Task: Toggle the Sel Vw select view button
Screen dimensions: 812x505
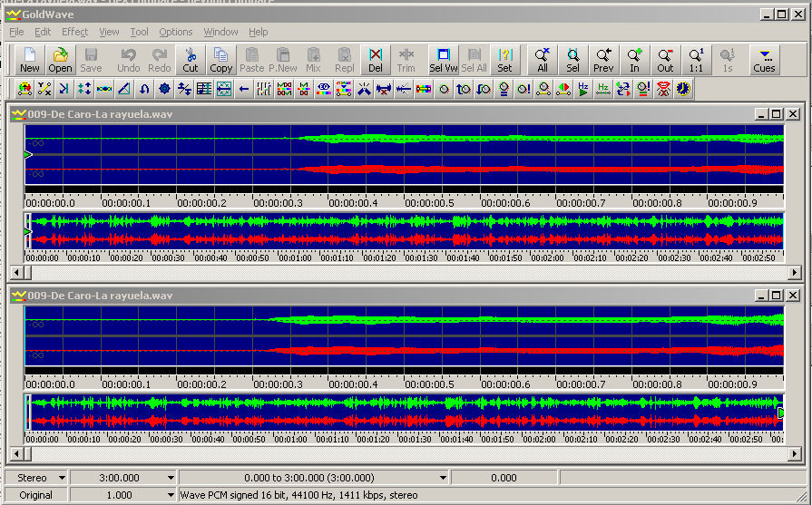Action: pyautogui.click(x=443, y=60)
